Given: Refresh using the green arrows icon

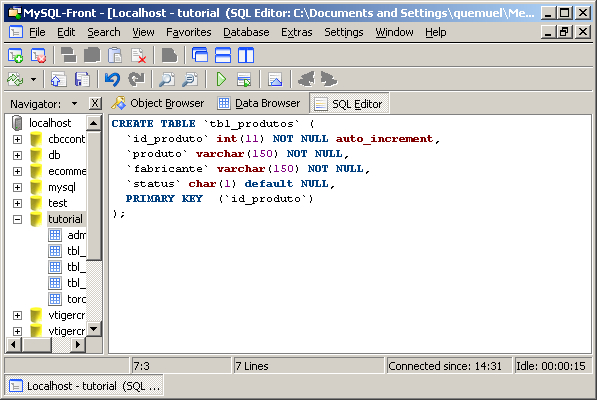Looking at the screenshot, I should tap(15, 80).
